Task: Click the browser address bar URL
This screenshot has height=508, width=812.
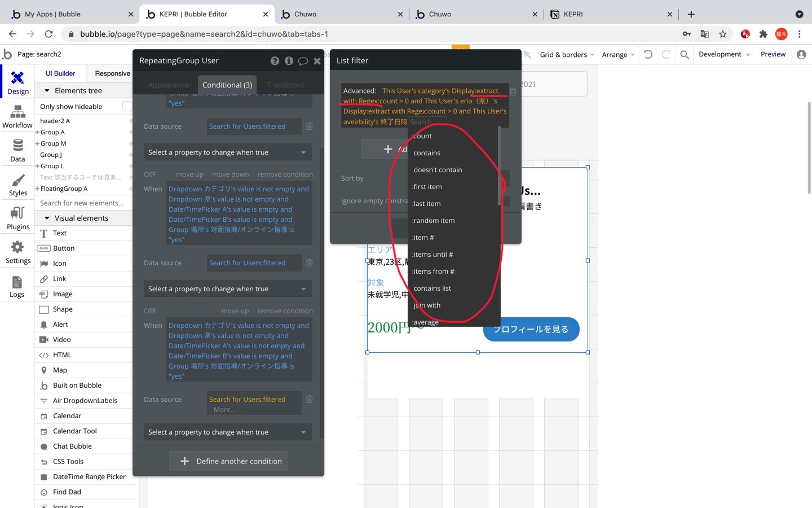Action: pyautogui.click(x=204, y=34)
